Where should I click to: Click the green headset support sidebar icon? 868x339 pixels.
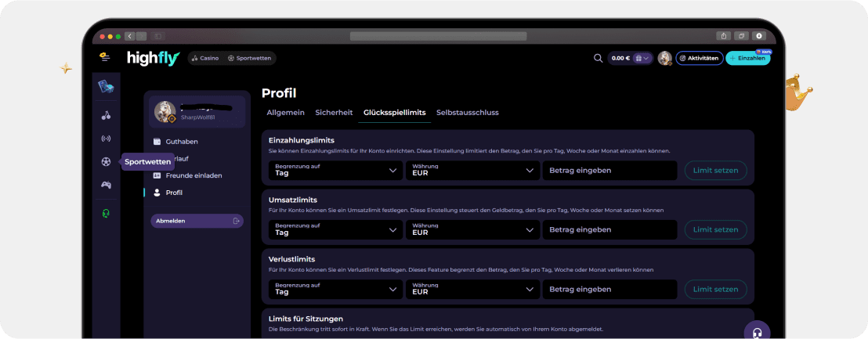pos(106,213)
